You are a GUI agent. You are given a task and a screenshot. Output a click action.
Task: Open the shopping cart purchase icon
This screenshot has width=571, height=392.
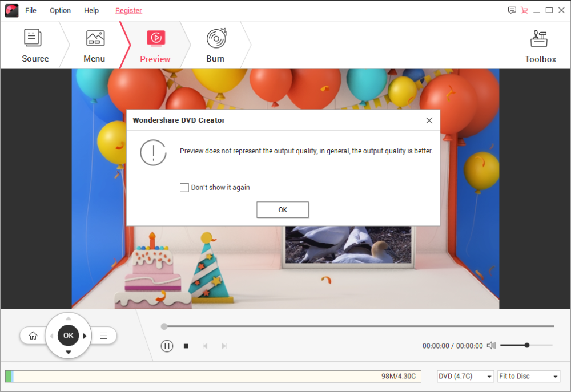click(x=524, y=10)
